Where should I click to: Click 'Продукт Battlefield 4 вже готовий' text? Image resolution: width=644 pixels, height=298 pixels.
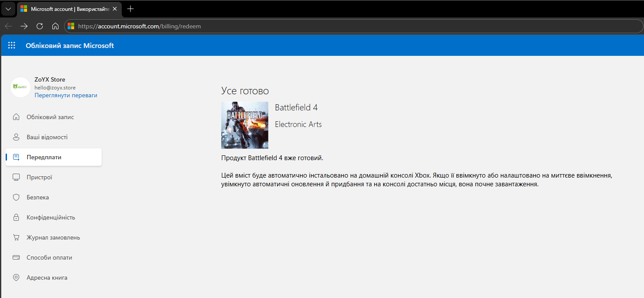coord(272,158)
